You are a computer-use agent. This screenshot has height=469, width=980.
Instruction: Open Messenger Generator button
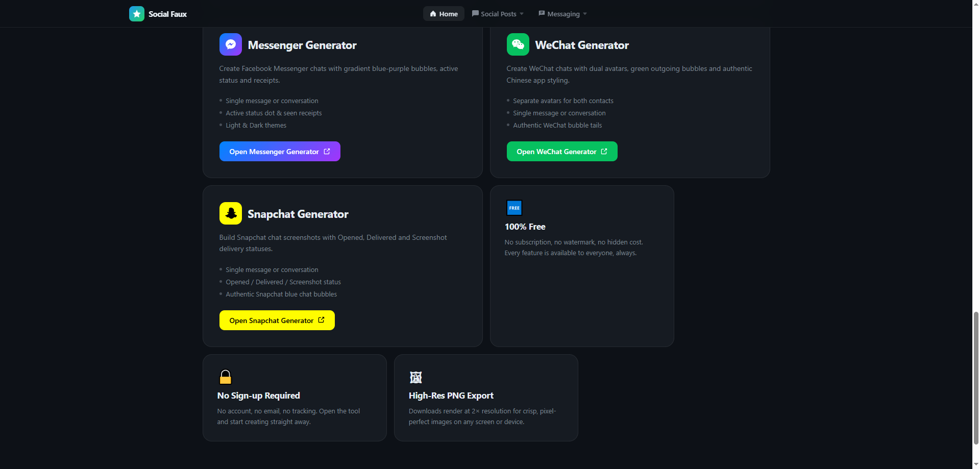click(280, 152)
